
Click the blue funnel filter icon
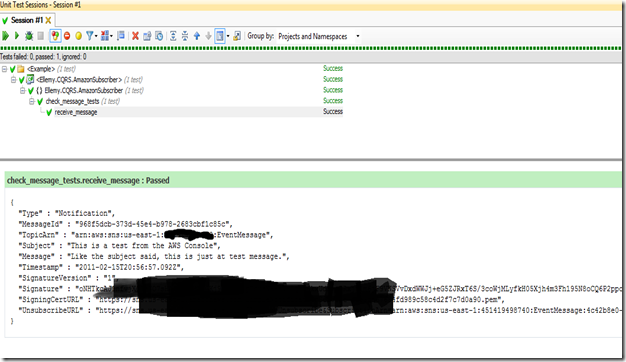pos(89,36)
